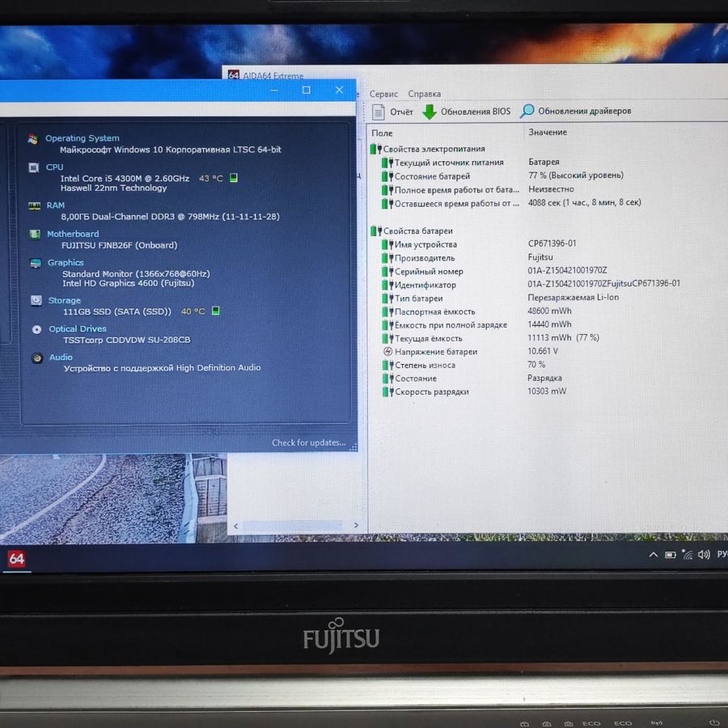Click the Отчёт toolbar label
Image resolution: width=728 pixels, height=728 pixels.
401,112
